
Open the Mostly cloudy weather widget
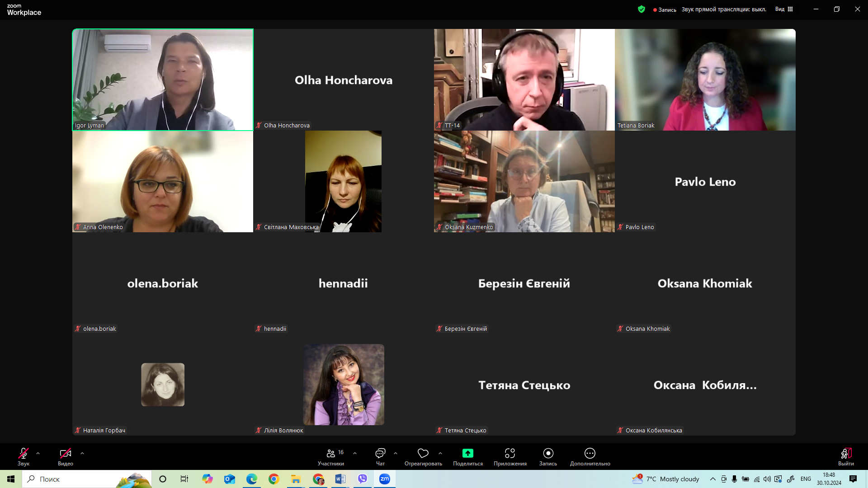(666, 479)
